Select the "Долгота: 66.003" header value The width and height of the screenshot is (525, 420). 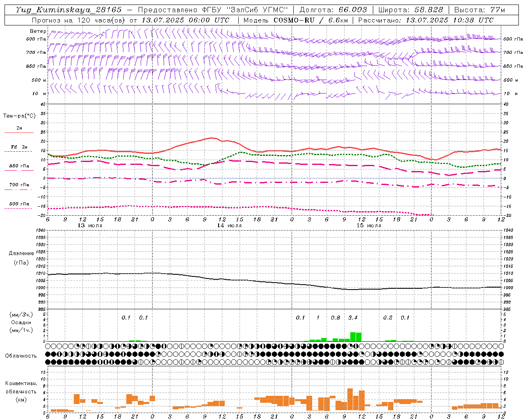(333, 10)
